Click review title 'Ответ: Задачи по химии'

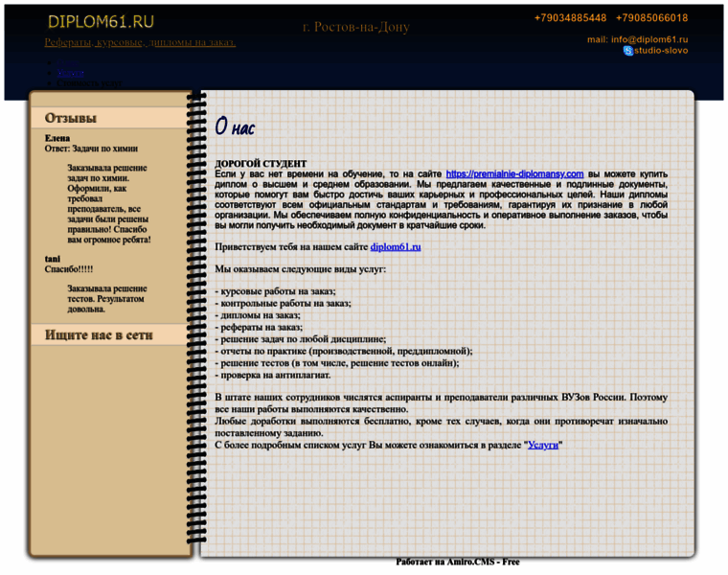(91, 149)
